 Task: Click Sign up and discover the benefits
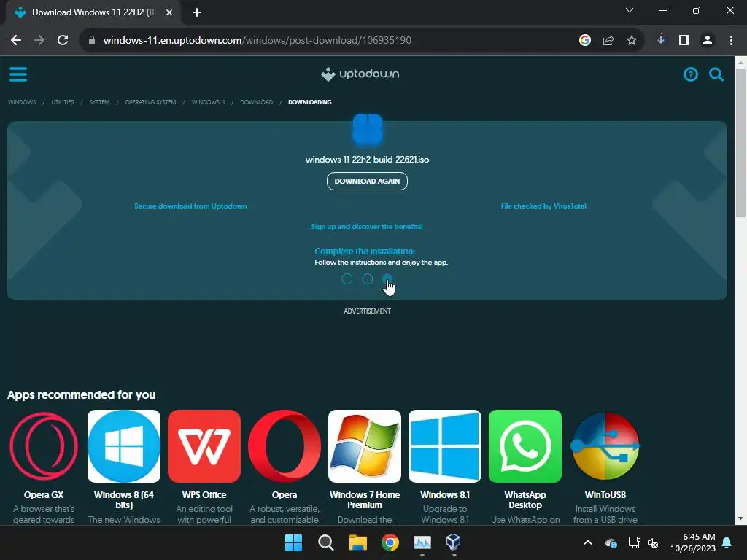pyautogui.click(x=367, y=227)
